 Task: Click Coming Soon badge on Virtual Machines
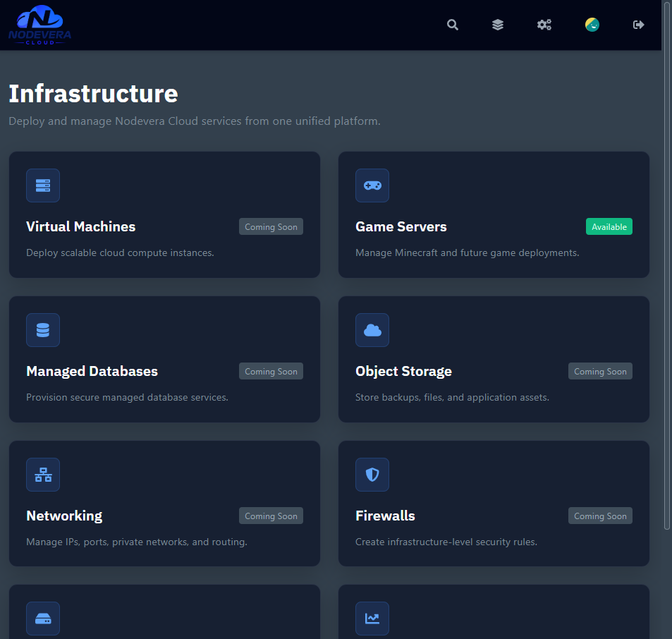pos(271,226)
